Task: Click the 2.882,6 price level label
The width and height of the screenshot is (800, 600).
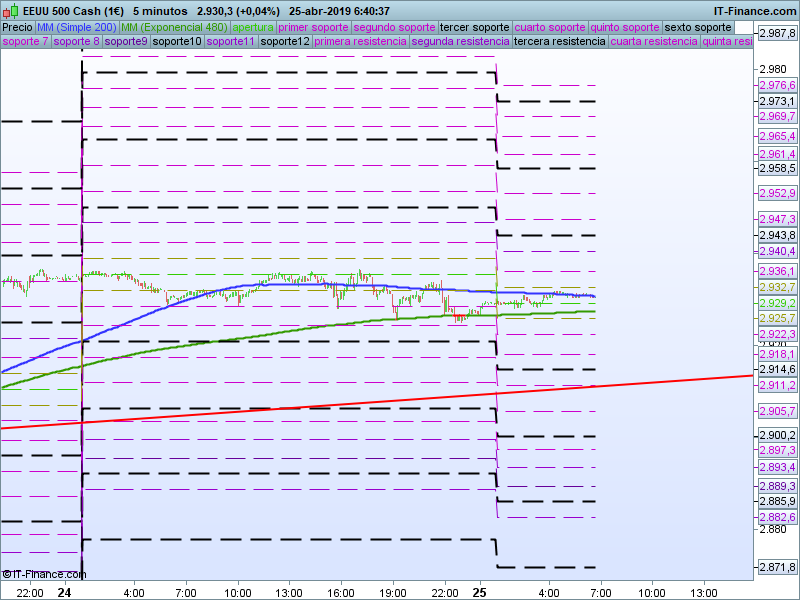Action: click(777, 517)
